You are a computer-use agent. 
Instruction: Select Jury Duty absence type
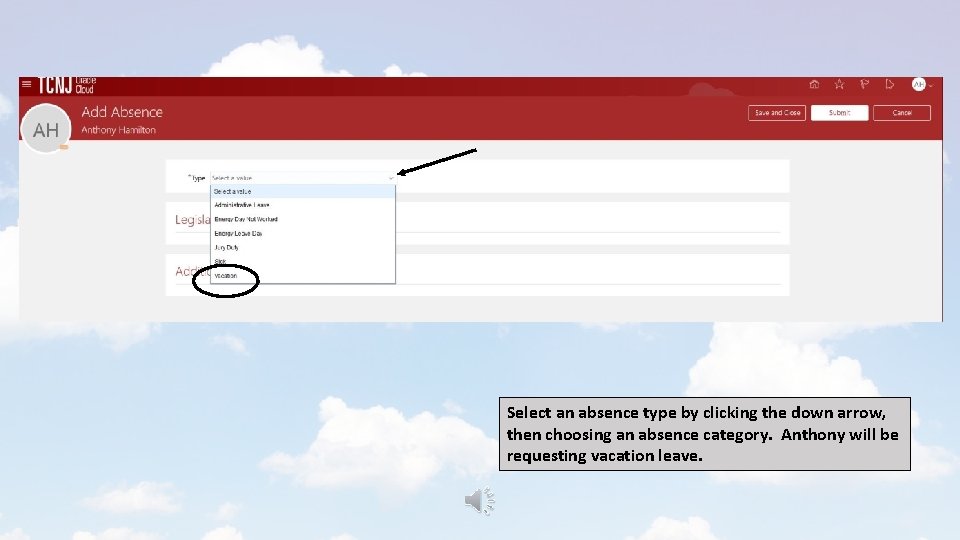303,247
